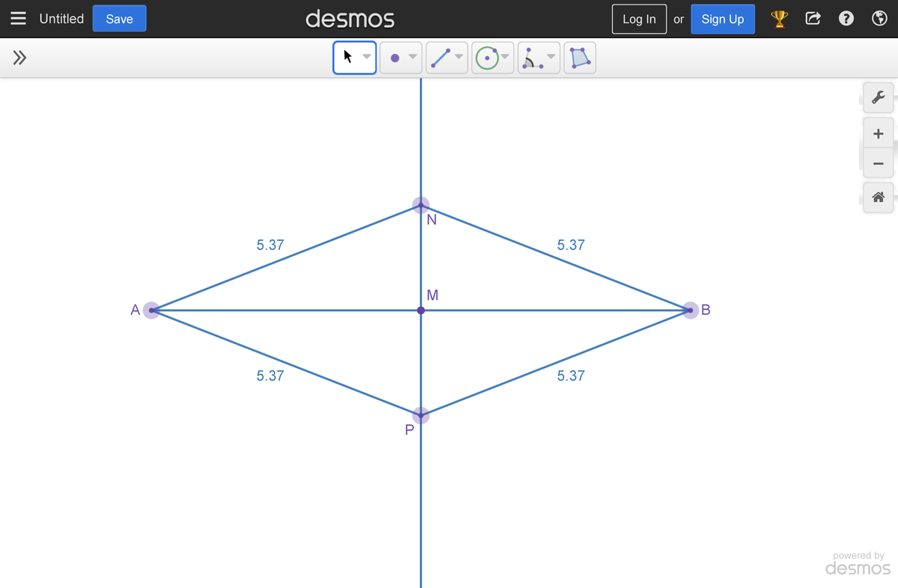Save the untitled graph
Viewport: 898px width, 588px height.
click(x=119, y=19)
